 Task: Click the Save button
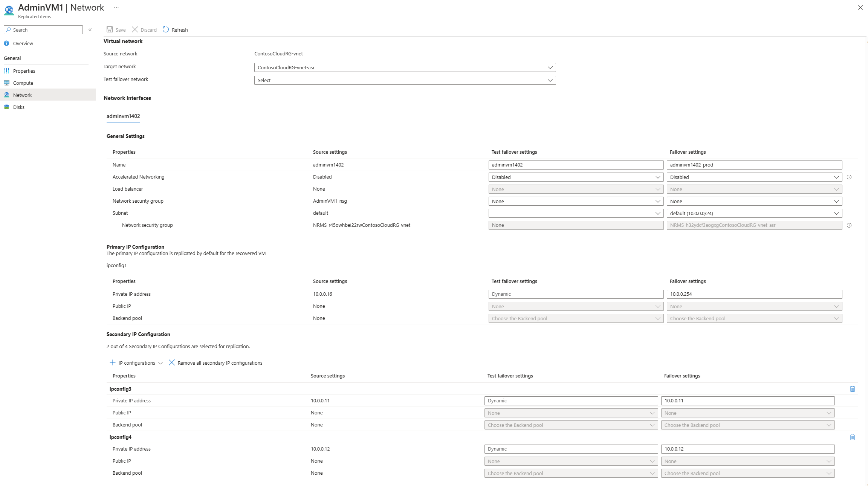[x=116, y=30]
